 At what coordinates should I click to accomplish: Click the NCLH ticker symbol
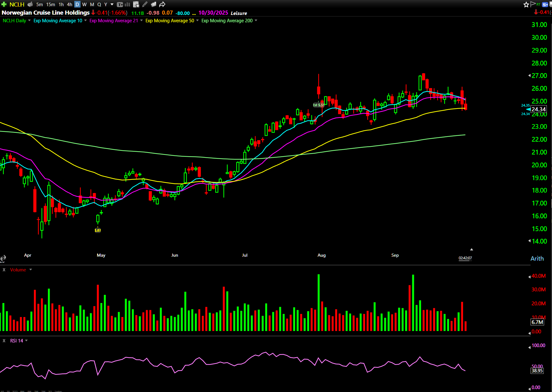(x=17, y=4)
